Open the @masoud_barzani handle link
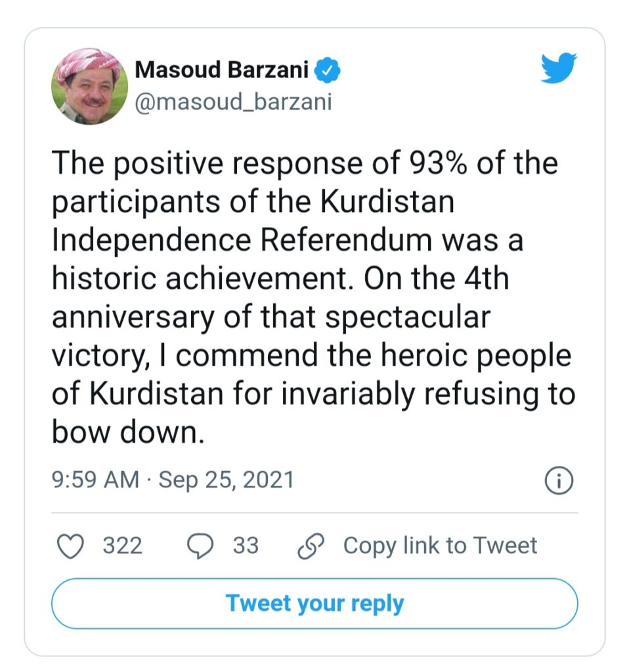629x672 pixels. (x=233, y=102)
